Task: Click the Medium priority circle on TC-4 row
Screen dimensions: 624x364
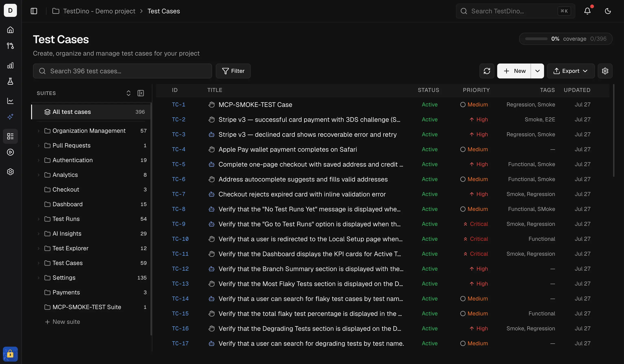Action: click(x=463, y=149)
